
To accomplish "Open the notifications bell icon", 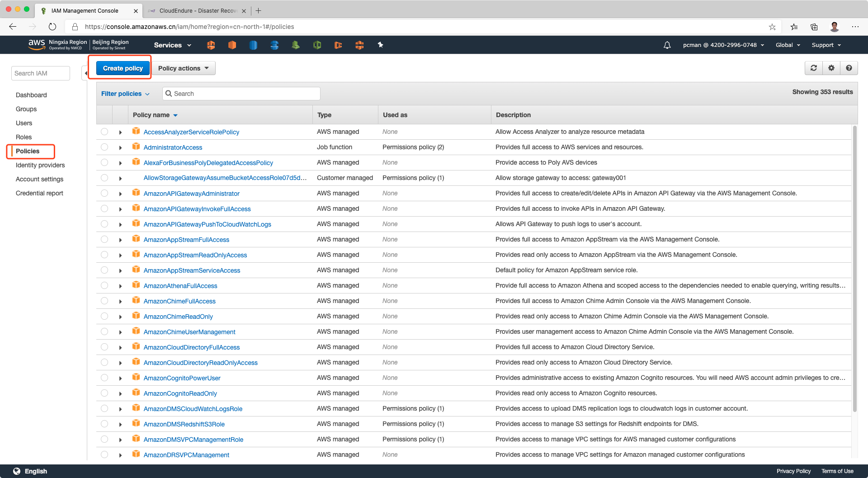I will tap(667, 45).
